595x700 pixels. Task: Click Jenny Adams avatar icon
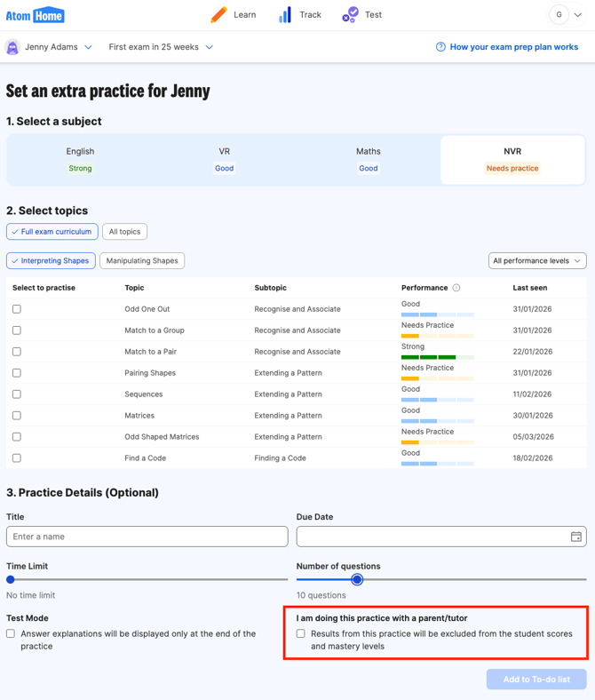(x=12, y=47)
